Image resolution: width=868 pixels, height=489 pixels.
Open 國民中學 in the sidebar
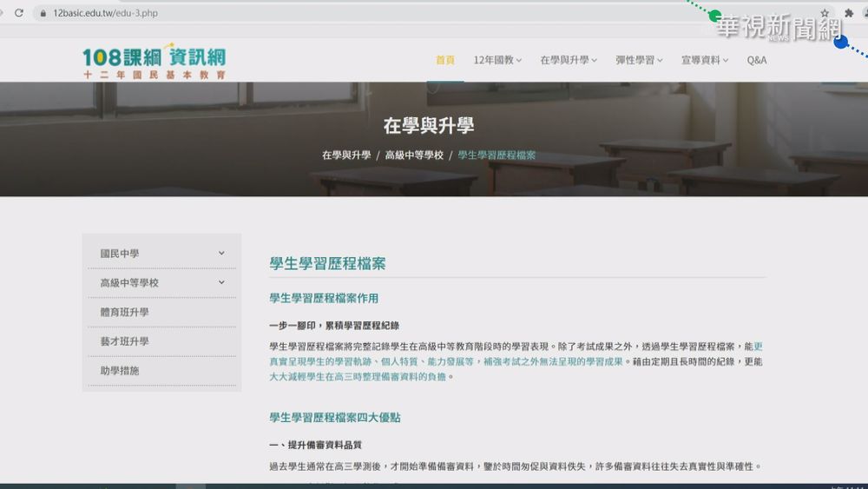120,254
